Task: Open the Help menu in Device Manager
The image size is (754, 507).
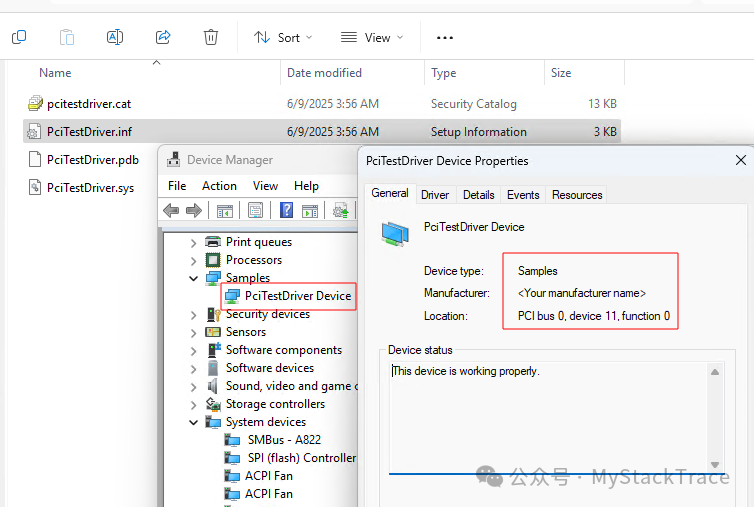Action: click(306, 186)
